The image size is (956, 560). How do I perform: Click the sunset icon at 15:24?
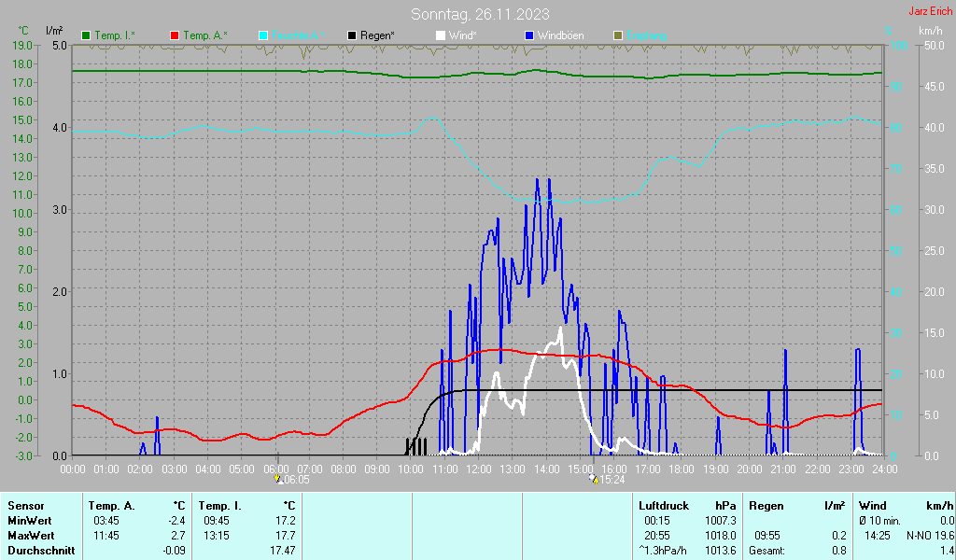pos(595,480)
